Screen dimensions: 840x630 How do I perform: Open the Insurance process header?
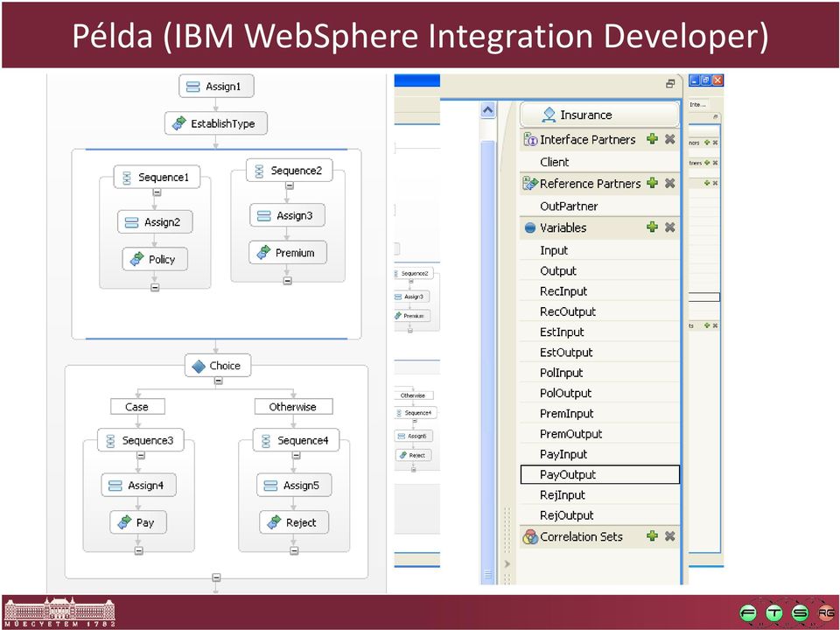(599, 115)
